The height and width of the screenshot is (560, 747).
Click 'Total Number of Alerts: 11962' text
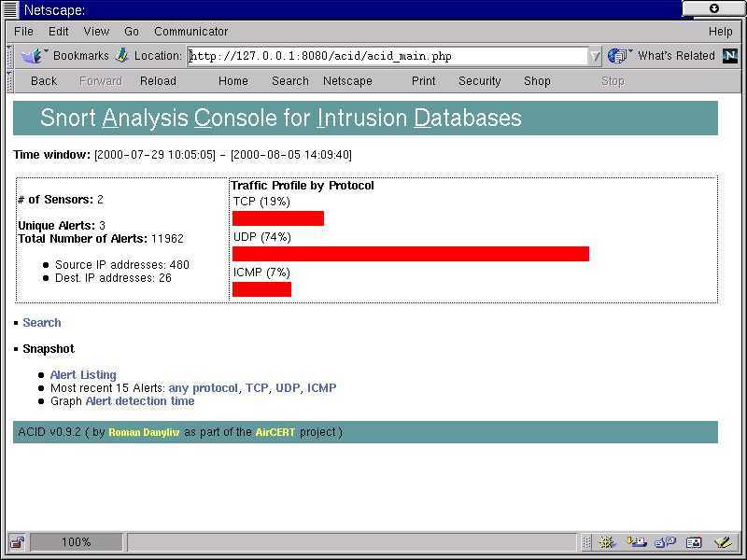[101, 239]
